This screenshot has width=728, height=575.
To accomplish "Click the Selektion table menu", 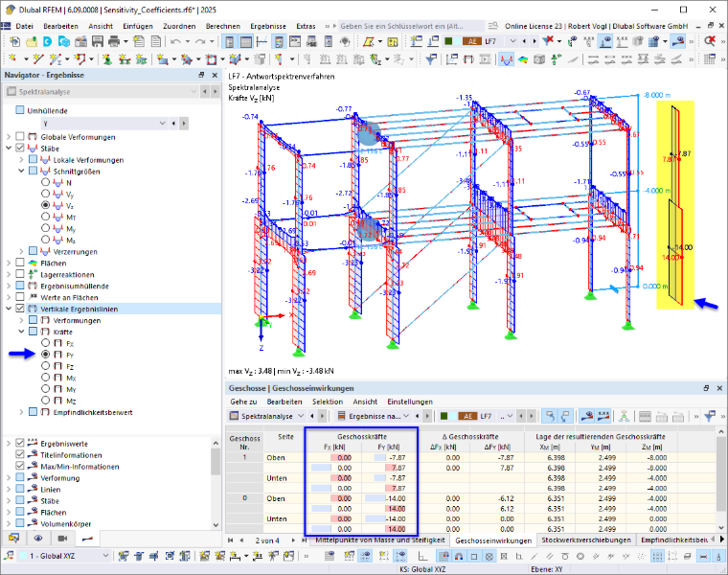I will click(x=328, y=402).
